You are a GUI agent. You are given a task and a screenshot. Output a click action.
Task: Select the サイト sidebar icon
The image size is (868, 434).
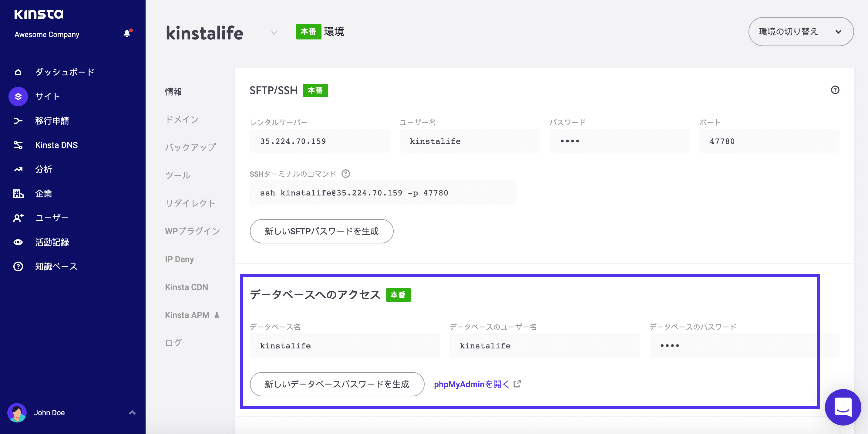click(x=18, y=97)
